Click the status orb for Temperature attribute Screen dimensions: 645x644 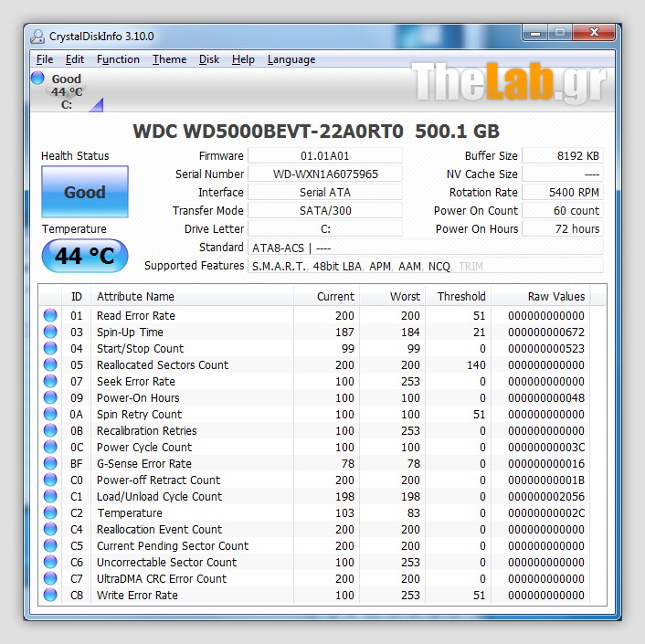(50, 512)
